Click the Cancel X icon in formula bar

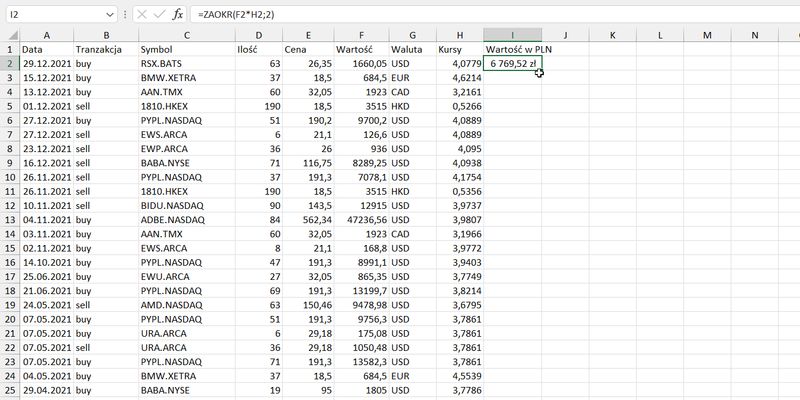[x=141, y=15]
